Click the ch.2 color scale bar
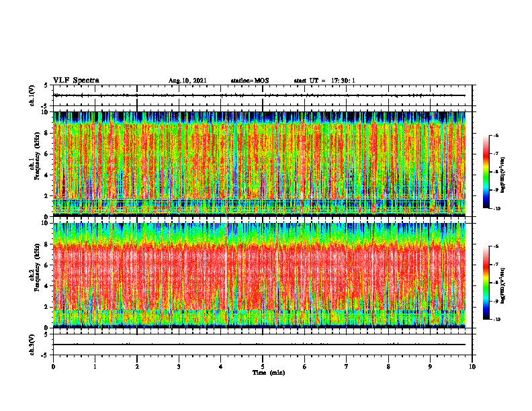Viewport: 532px width, 411px height. (486, 283)
